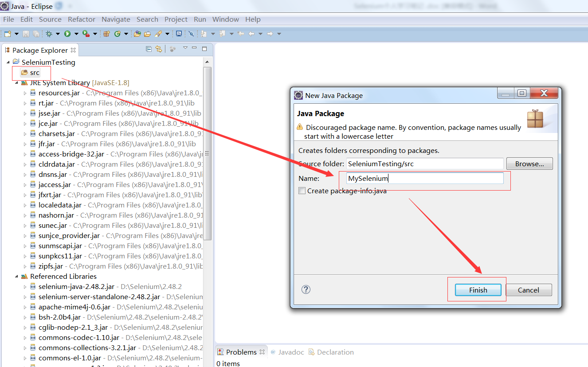The width and height of the screenshot is (588, 367).
Task: Open the Debug configurations dropdown arrow
Action: [58, 34]
